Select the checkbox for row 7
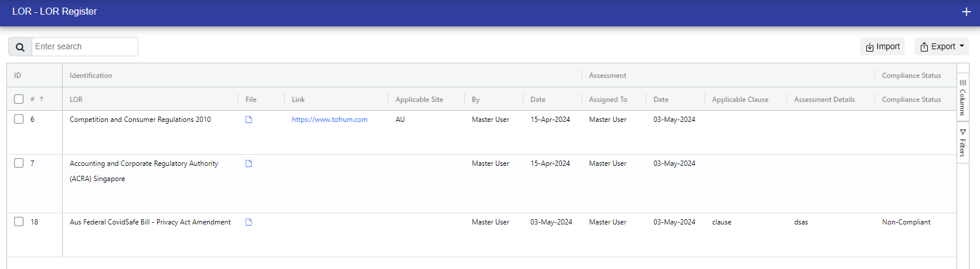 pyautogui.click(x=19, y=163)
